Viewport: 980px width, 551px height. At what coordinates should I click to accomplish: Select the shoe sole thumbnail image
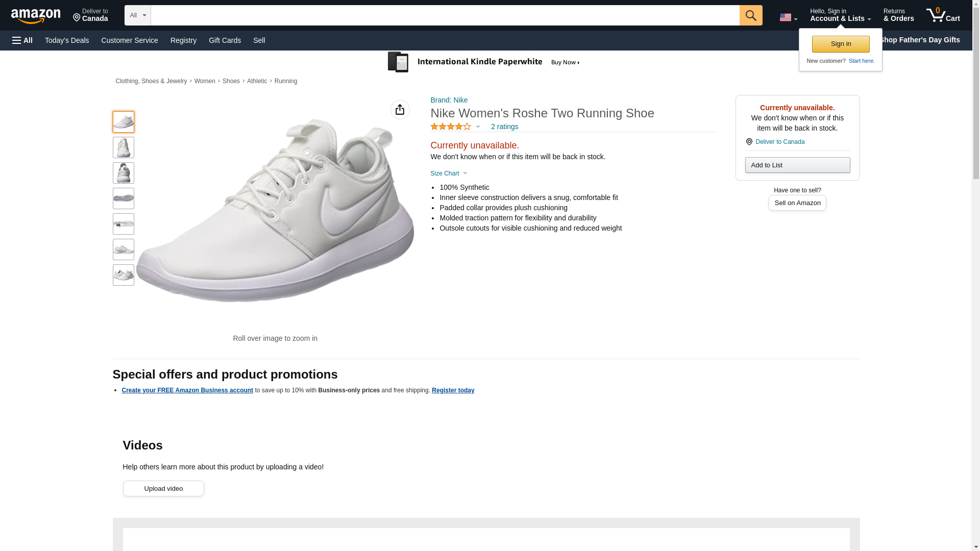[x=124, y=198]
